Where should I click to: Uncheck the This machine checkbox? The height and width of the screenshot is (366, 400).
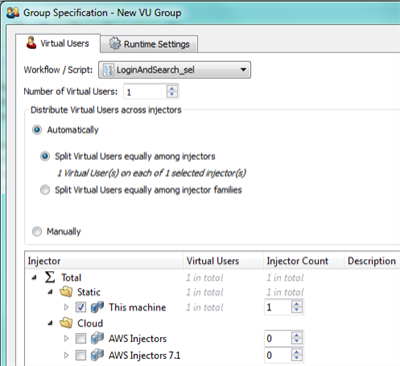pos(81,307)
